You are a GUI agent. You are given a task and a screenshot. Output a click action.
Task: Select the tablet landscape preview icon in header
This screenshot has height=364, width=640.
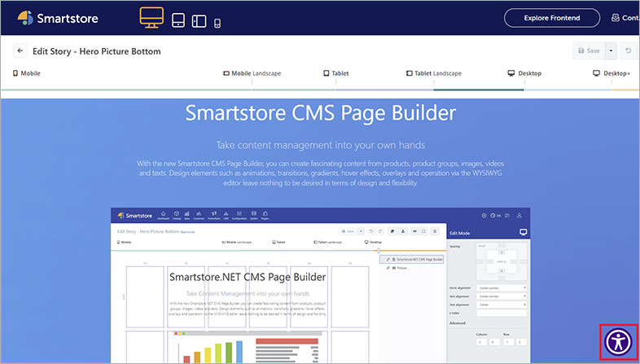(199, 21)
